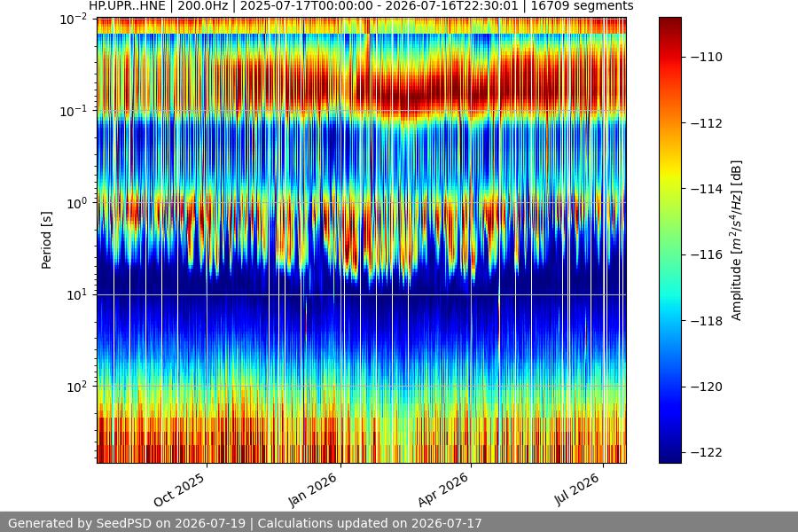Click the -112 colorbar tick label
Image resolution: width=798 pixels, height=532 pixels.
(x=707, y=123)
